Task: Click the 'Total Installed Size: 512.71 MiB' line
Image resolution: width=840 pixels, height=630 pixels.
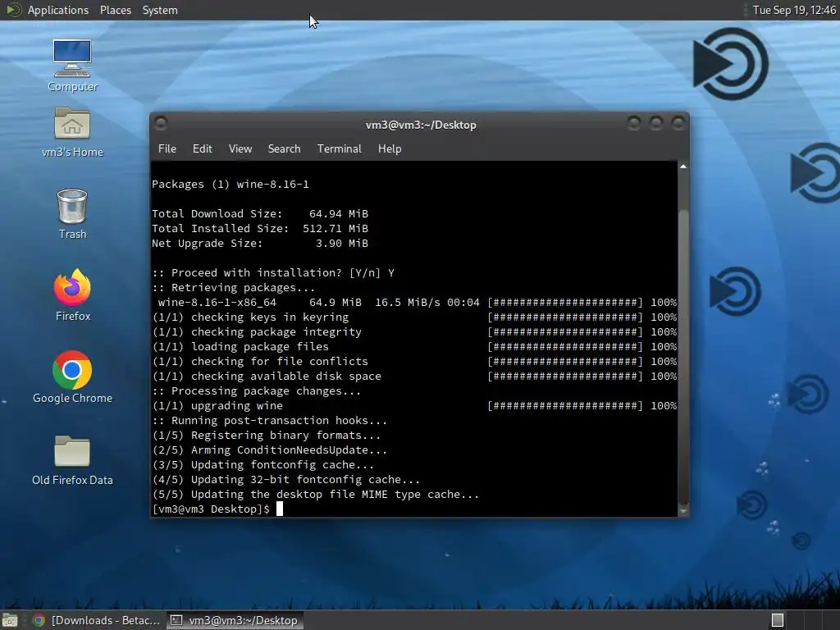Action: pos(260,228)
